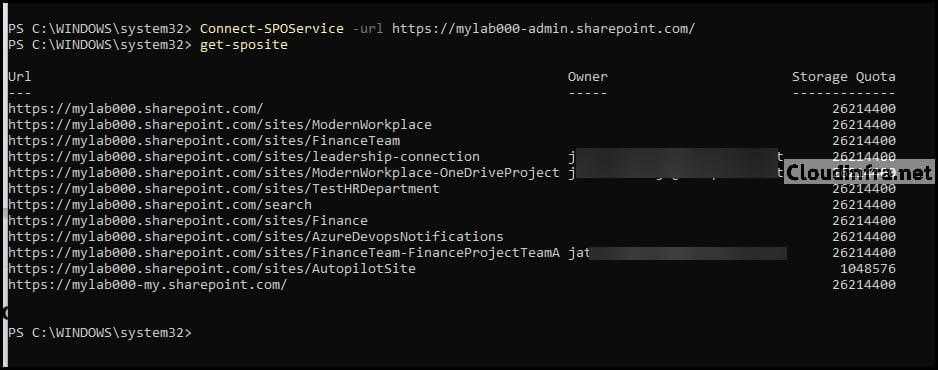Click the Storage Quota column header
This screenshot has width=938, height=370.
point(843,77)
